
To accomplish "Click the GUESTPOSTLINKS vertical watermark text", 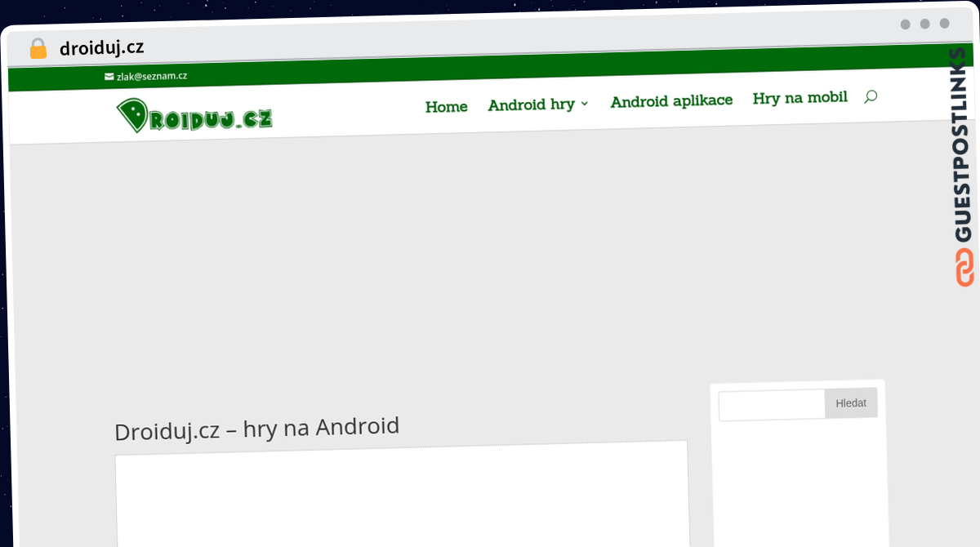I will [x=963, y=145].
